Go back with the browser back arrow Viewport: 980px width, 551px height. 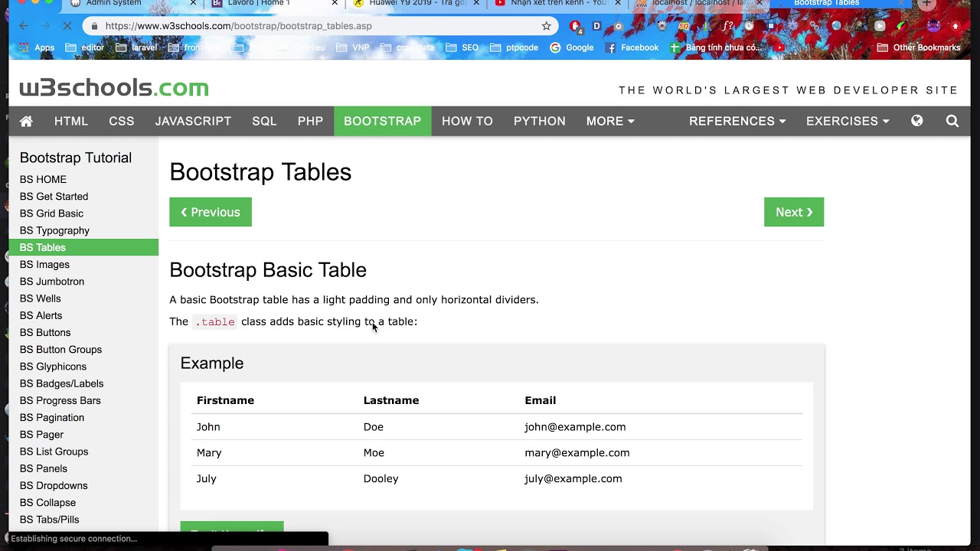[24, 26]
